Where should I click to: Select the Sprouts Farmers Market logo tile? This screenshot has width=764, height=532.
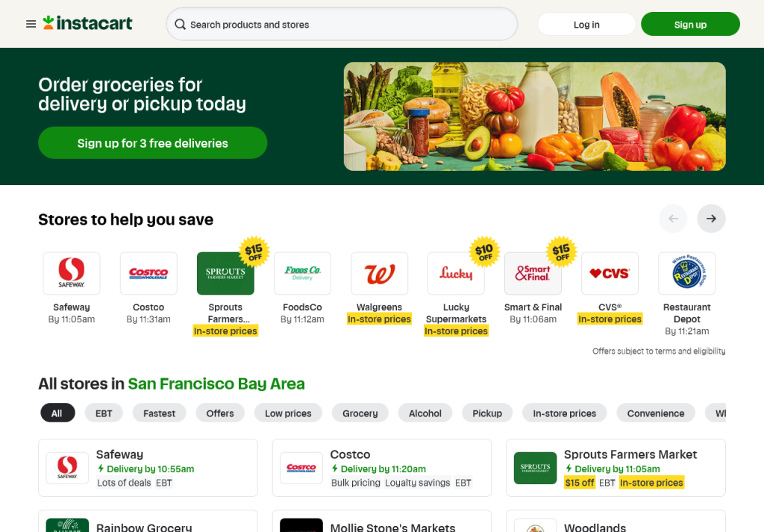pyautogui.click(x=225, y=273)
